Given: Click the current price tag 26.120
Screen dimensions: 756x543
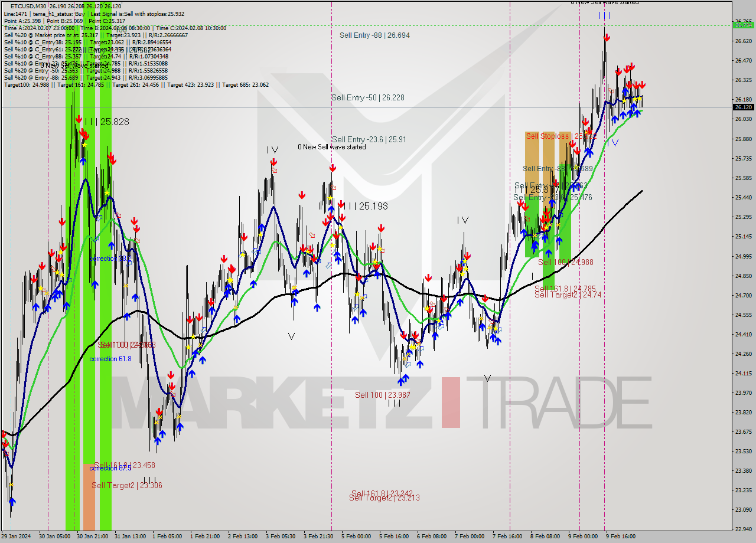Looking at the screenshot, I should click(x=743, y=107).
